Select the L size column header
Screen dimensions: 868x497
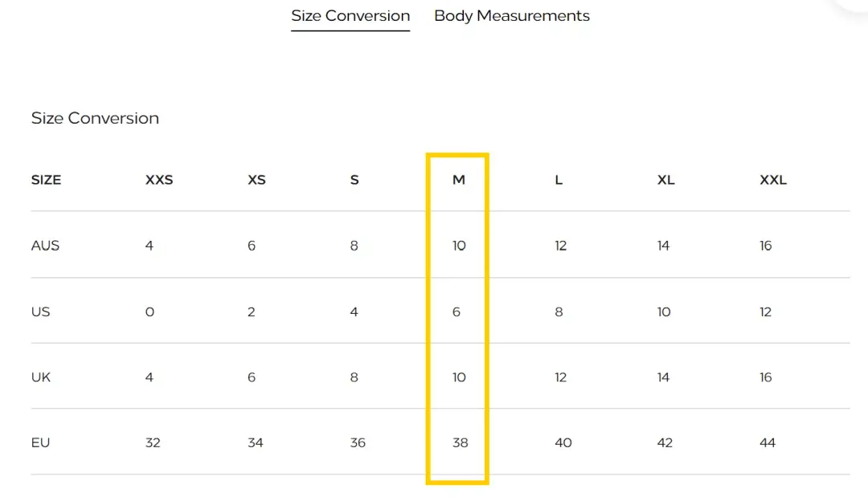[x=559, y=180]
